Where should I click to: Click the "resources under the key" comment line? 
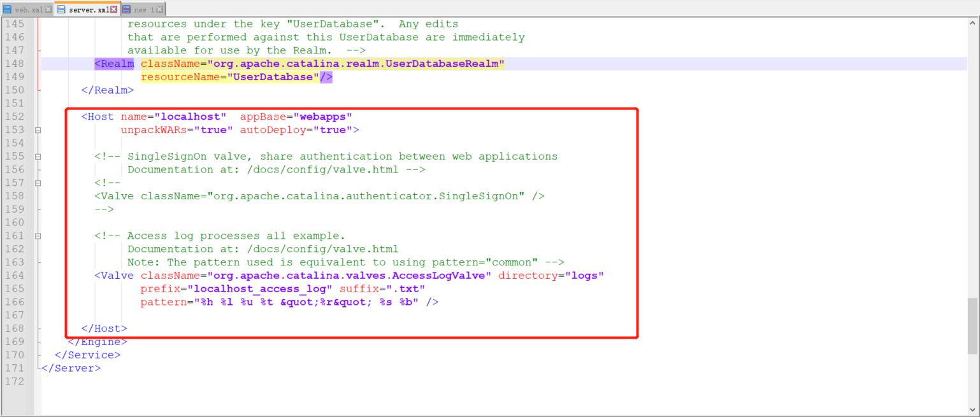pos(293,24)
